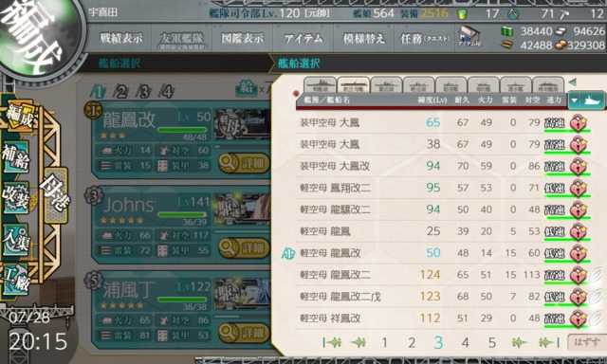
Task: Switch to fleet 2 tab
Action: [x=121, y=92]
